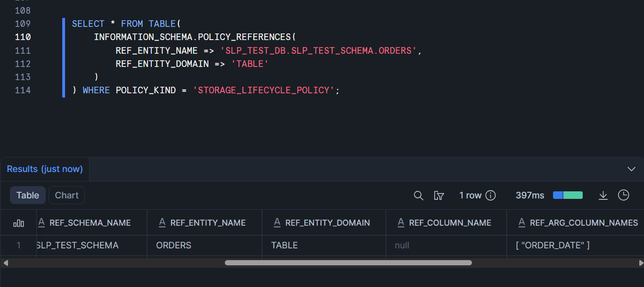Click the horizontal scrollbar thumb
This screenshot has height=287, width=644.
click(x=348, y=262)
